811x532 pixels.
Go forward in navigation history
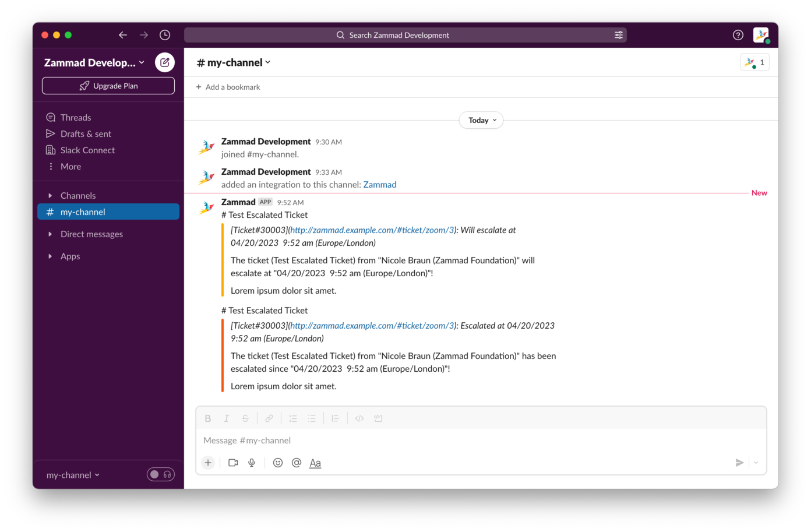pos(144,35)
